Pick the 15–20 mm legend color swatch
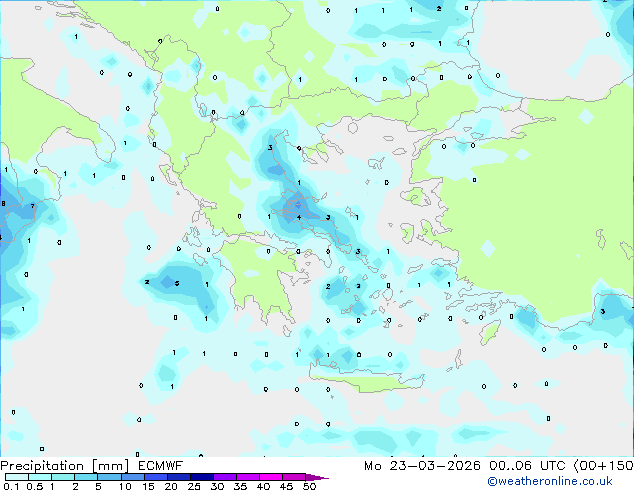 pos(156,477)
